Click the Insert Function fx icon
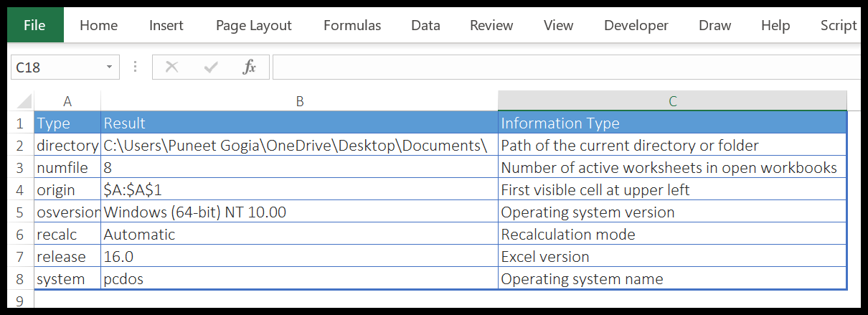This screenshot has height=315, width=868. tap(250, 67)
